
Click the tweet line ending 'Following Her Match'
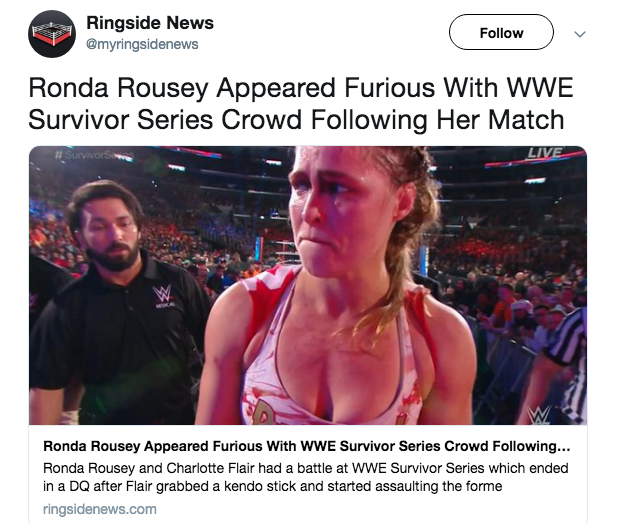pos(296,120)
